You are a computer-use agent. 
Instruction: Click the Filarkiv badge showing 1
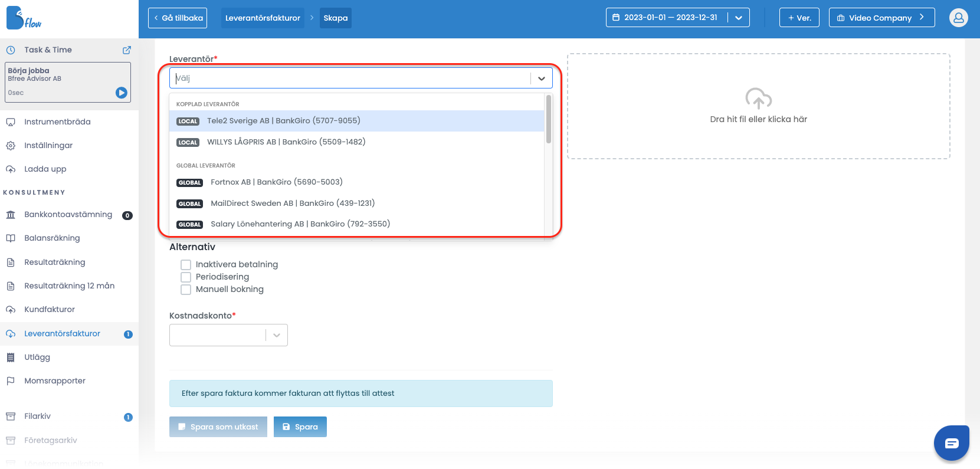(128, 417)
